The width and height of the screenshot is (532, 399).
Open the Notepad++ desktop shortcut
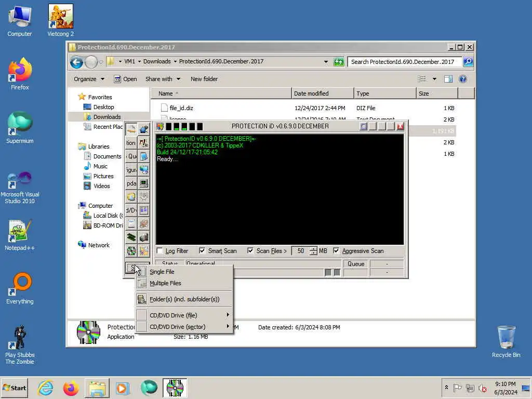[20, 235]
